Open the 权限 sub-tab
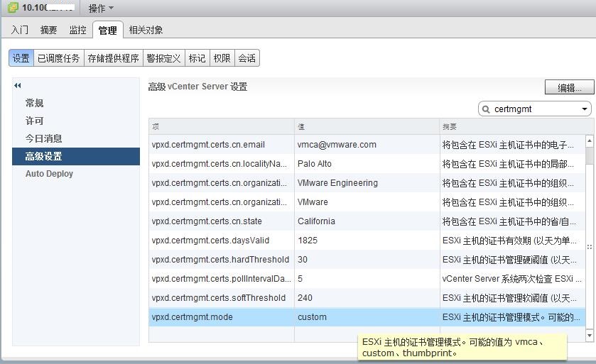The height and width of the screenshot is (364, 596). 222,58
